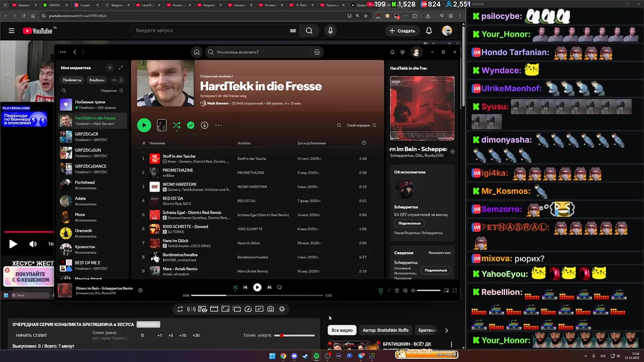Open Steam from Windows taskbar

pos(305,356)
